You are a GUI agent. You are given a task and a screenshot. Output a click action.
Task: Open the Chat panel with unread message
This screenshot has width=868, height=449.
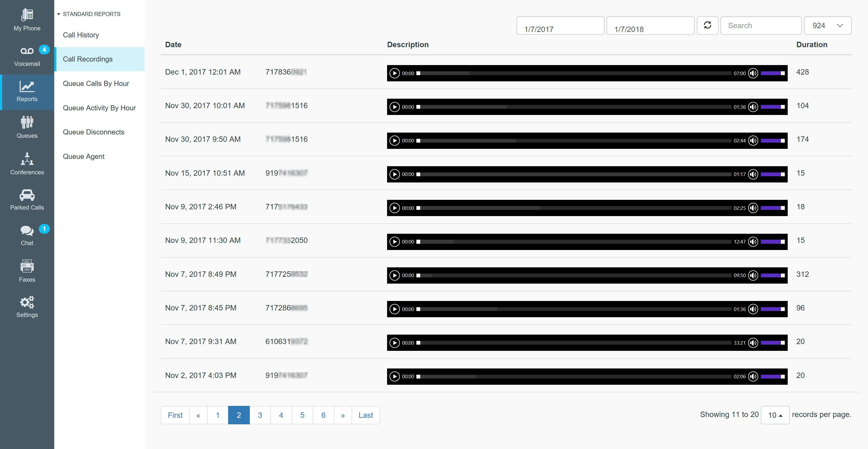27,235
